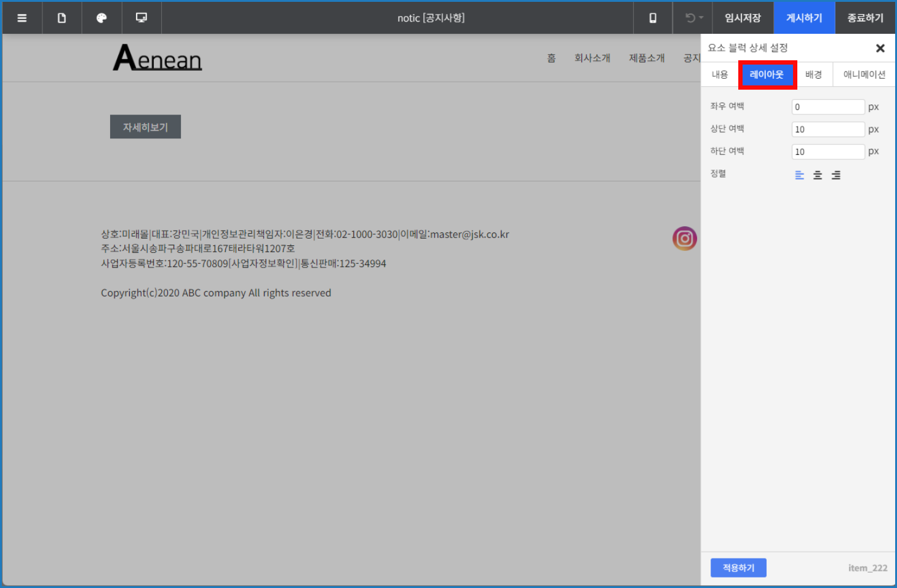Screen dimensions: 897x588
Task: Switch to the 내용 tab
Action: click(x=720, y=74)
